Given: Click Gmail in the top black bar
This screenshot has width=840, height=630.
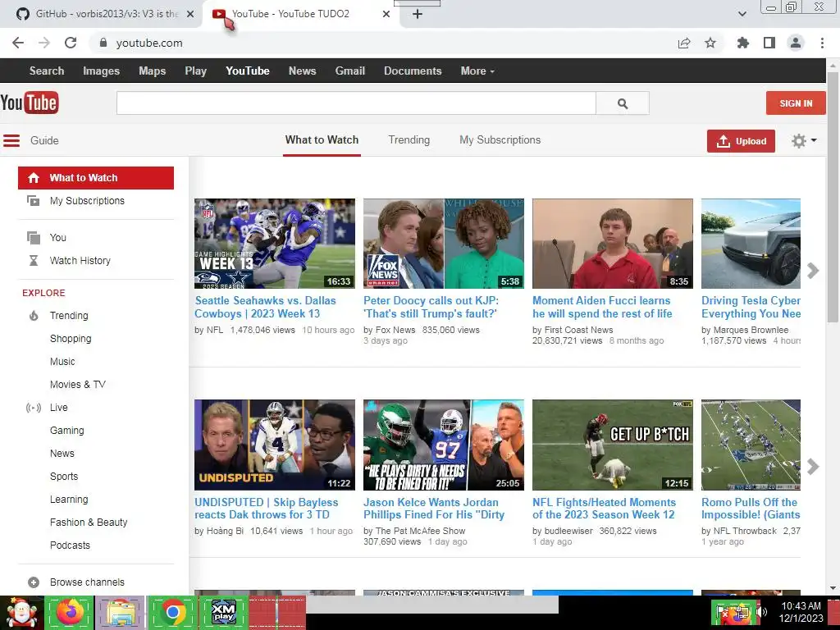Looking at the screenshot, I should click(x=349, y=71).
